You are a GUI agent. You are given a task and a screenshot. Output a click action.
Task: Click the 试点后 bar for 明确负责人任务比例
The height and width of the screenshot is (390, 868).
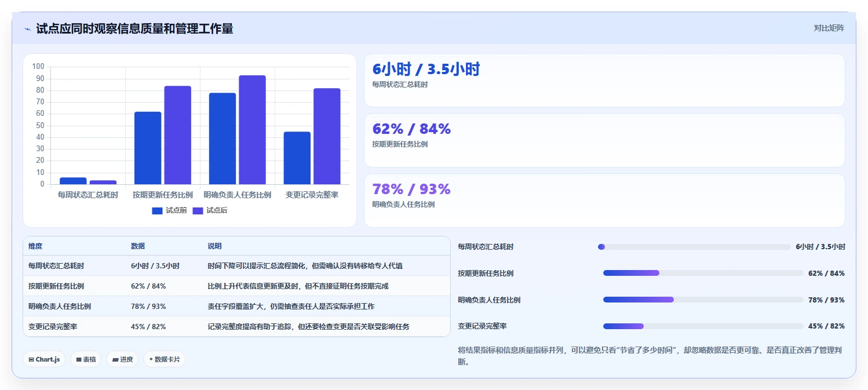[252, 130]
